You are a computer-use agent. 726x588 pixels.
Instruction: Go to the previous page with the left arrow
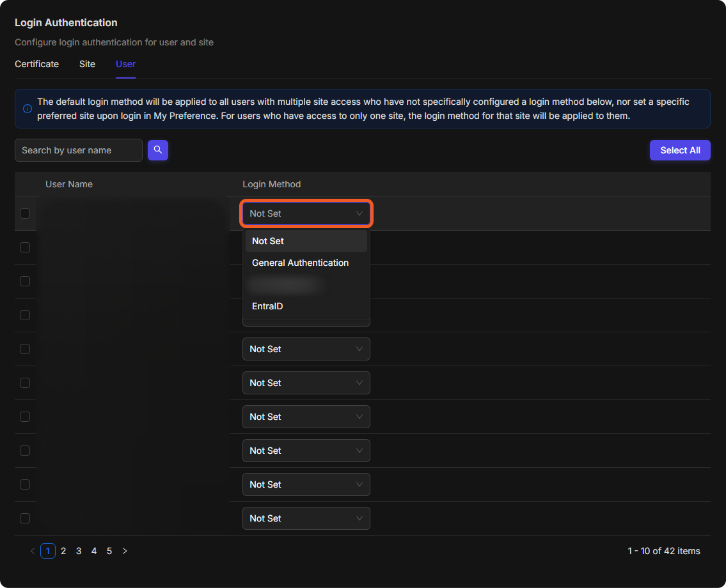point(33,551)
